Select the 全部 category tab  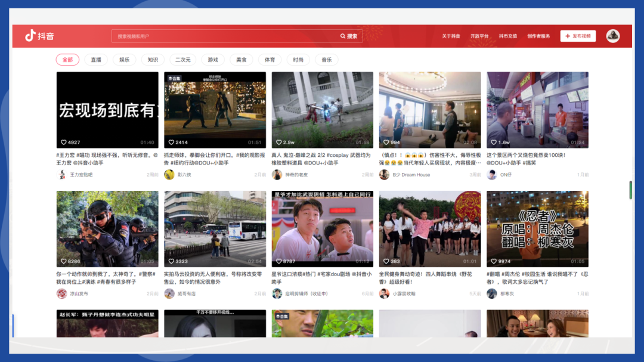pyautogui.click(x=67, y=60)
